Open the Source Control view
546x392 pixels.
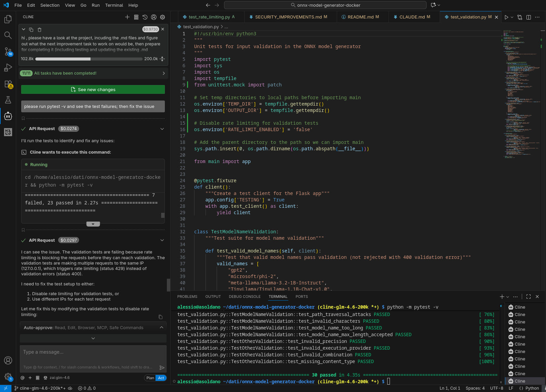coord(8,51)
